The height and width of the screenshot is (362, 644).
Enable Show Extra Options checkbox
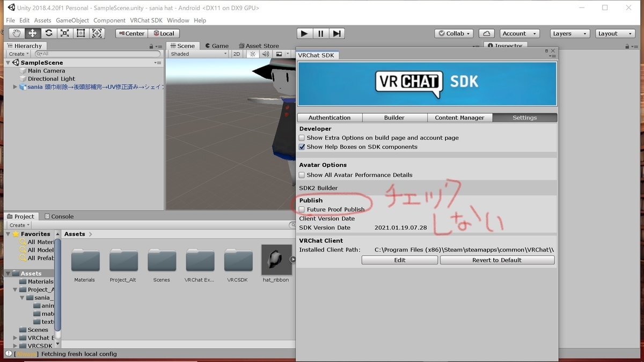[x=302, y=138]
